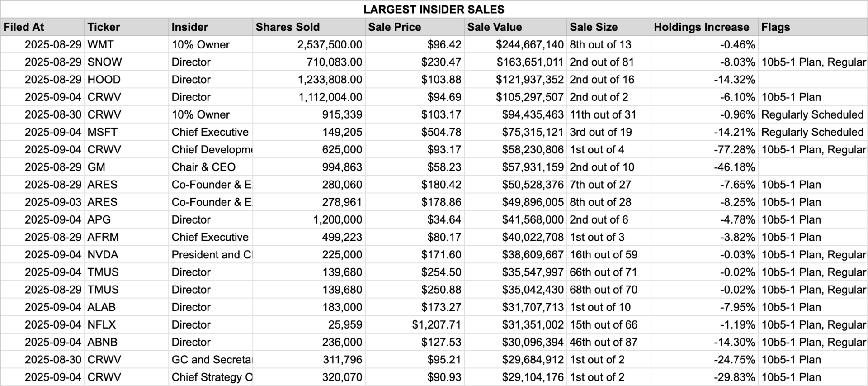Click the LARGEST INSIDER SALES title cell
868x386 pixels.
[434, 10]
